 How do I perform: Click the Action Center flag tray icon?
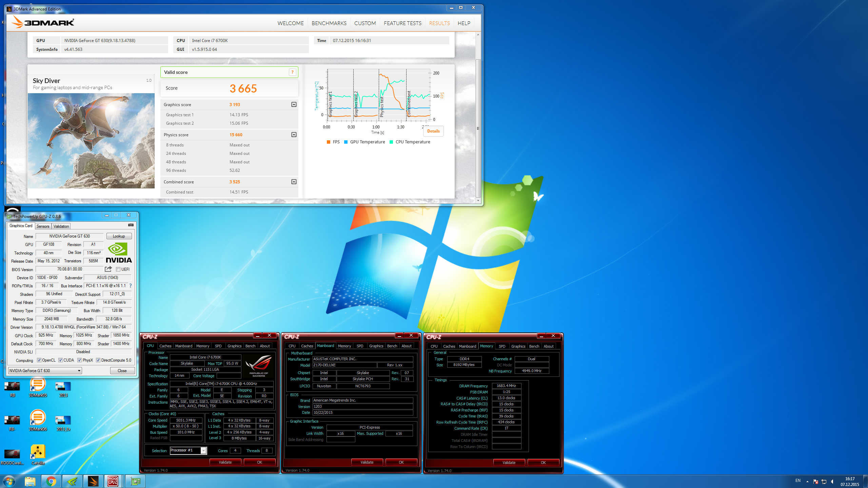[x=816, y=482]
